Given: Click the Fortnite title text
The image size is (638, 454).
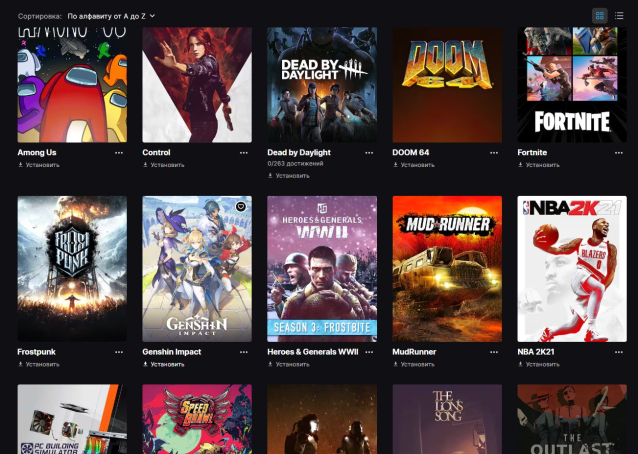Looking at the screenshot, I should pos(532,153).
